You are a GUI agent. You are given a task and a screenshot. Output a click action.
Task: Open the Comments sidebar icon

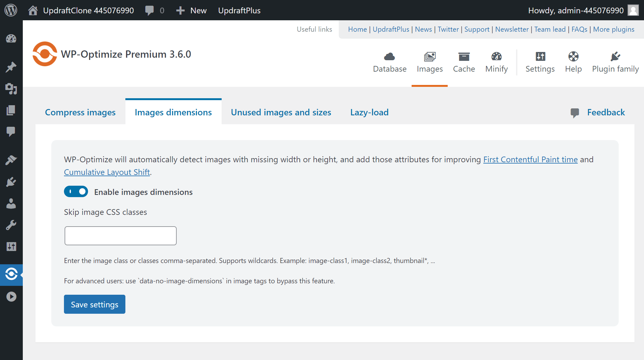[11, 132]
